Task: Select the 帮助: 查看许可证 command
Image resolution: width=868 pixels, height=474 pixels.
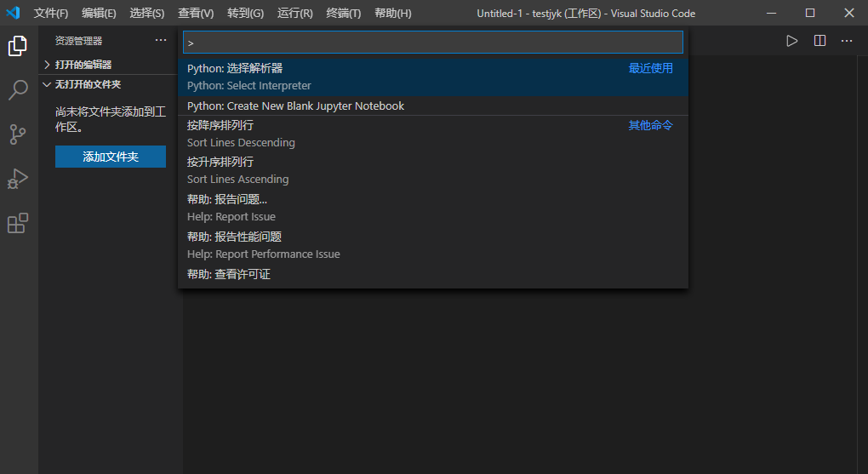Action: 433,274
